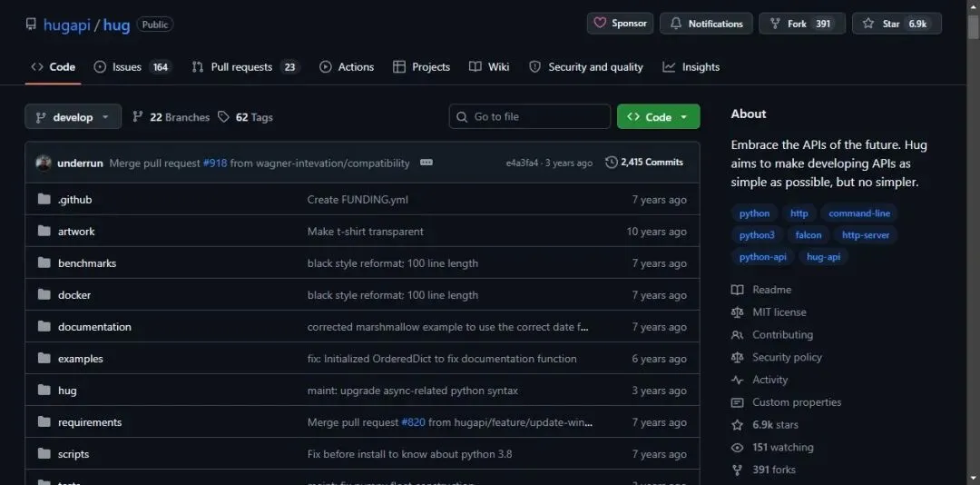
Task: Fork the repository with the Fork button
Action: tap(802, 23)
